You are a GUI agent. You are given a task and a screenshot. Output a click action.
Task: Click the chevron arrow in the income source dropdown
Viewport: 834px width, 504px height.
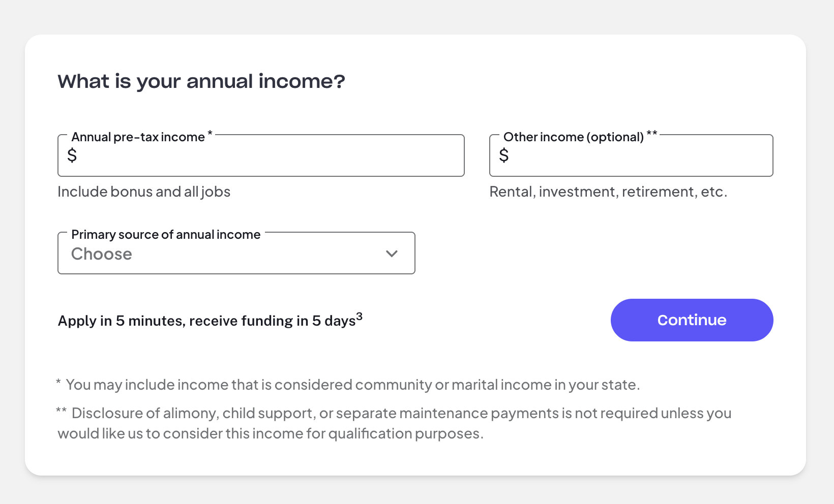pyautogui.click(x=392, y=254)
